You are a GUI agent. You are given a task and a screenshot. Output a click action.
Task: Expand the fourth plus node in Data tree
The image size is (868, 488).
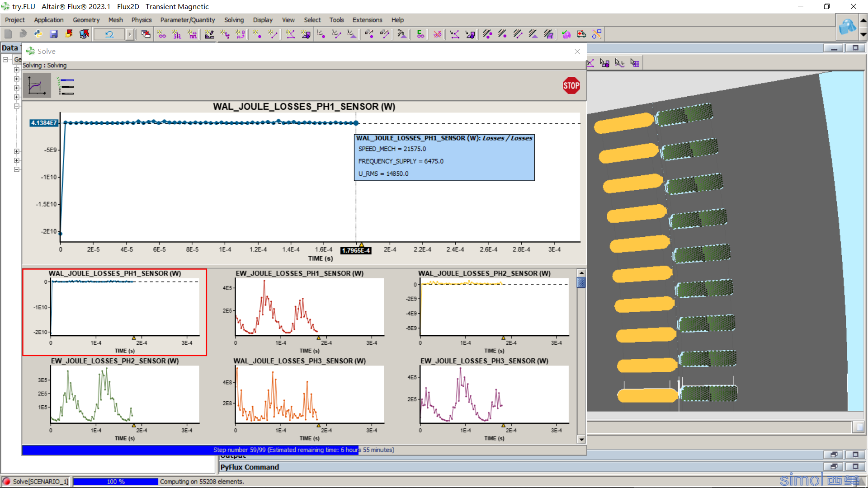[x=17, y=97]
